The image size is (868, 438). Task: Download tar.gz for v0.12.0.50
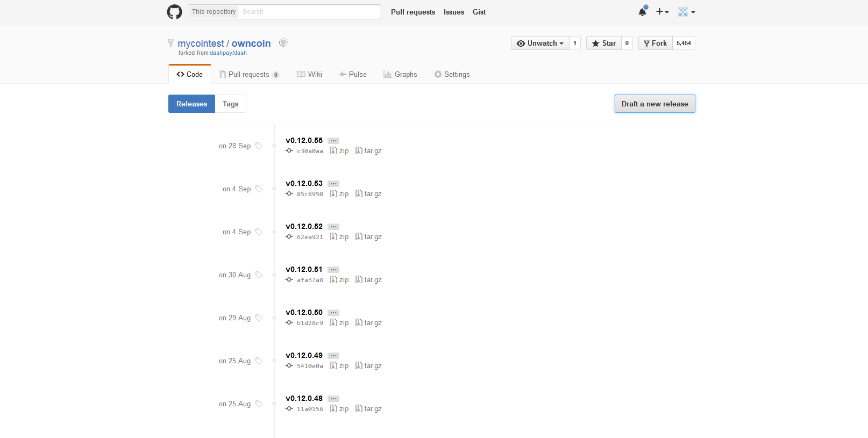tap(368, 323)
